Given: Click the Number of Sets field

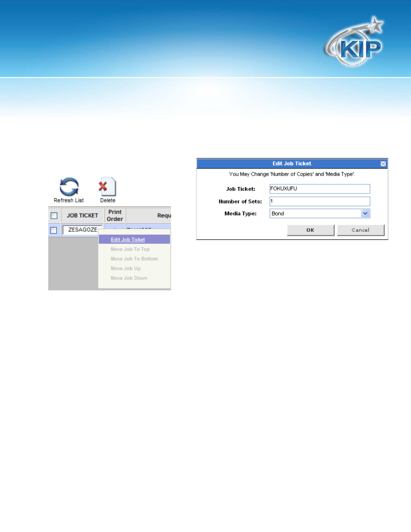Looking at the screenshot, I should pyautogui.click(x=320, y=201).
